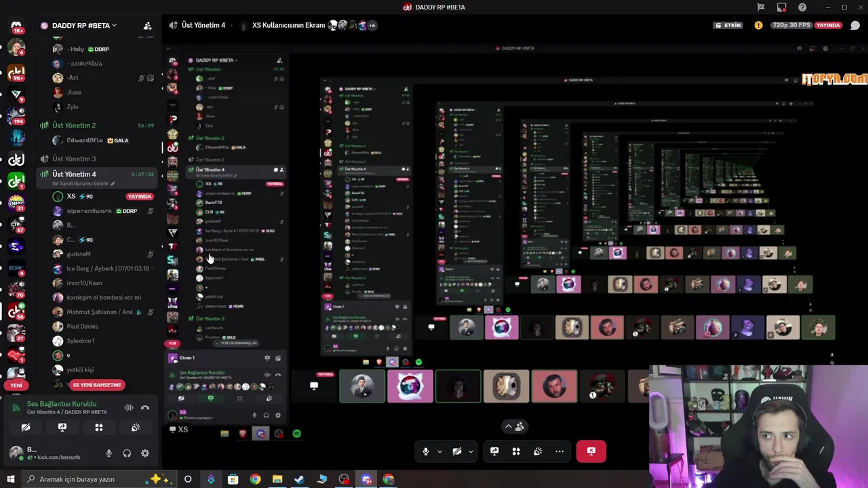Toggle microphone mute in user panel
This screenshot has width=868, height=488.
[x=108, y=453]
